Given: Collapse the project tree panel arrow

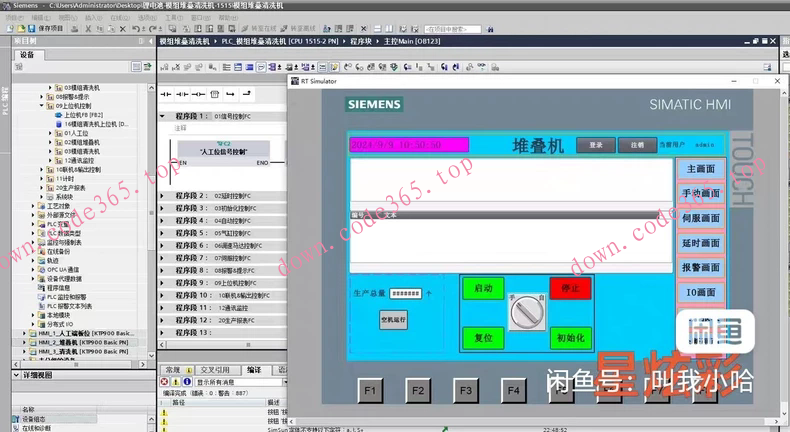Looking at the screenshot, I should point(151,41).
